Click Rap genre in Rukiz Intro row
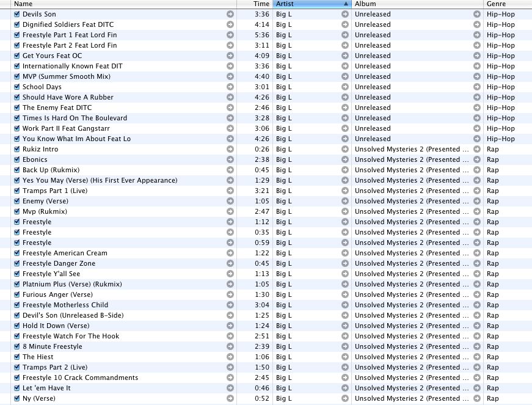The image size is (532, 405). [493, 149]
